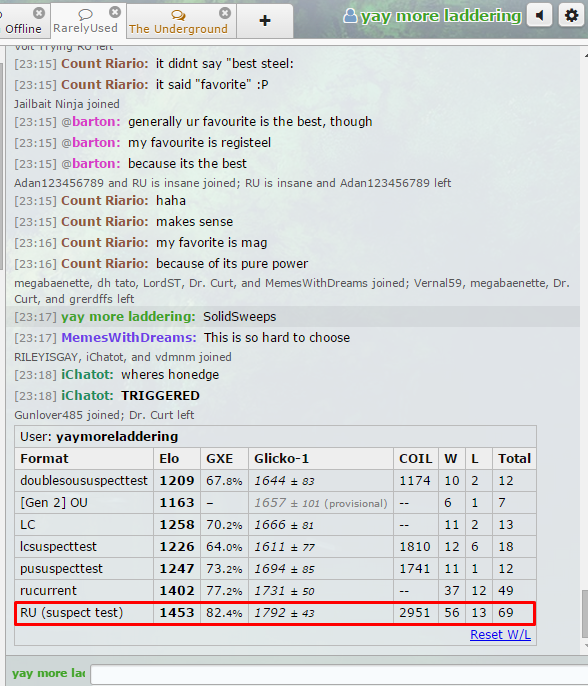
Task: Click Count Riario name in "makes sense" message
Action: point(105,222)
